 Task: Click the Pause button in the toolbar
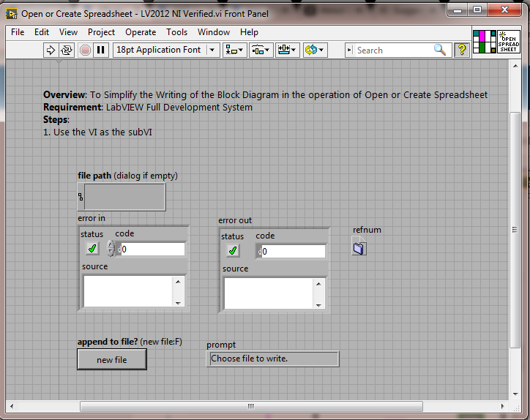pos(101,50)
